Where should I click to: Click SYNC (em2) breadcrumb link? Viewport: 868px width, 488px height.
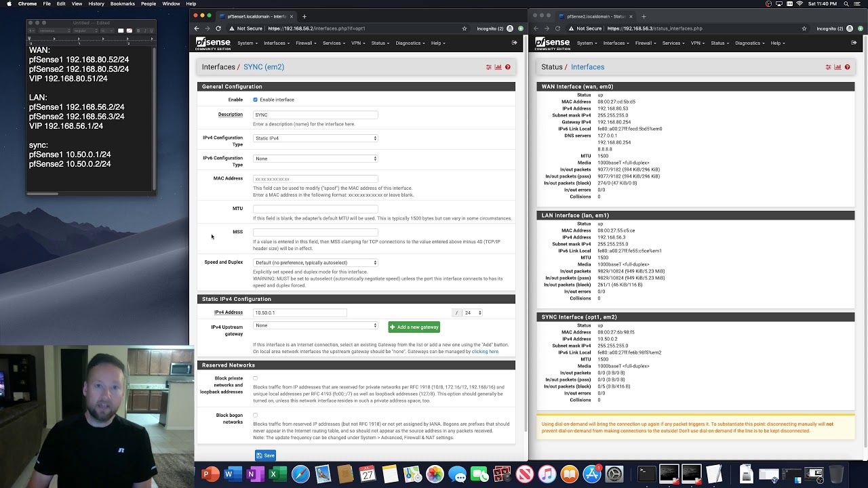264,67
